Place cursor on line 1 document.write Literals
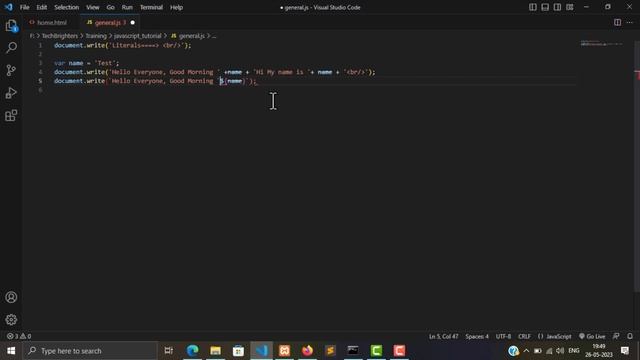640x360 pixels. [122, 45]
